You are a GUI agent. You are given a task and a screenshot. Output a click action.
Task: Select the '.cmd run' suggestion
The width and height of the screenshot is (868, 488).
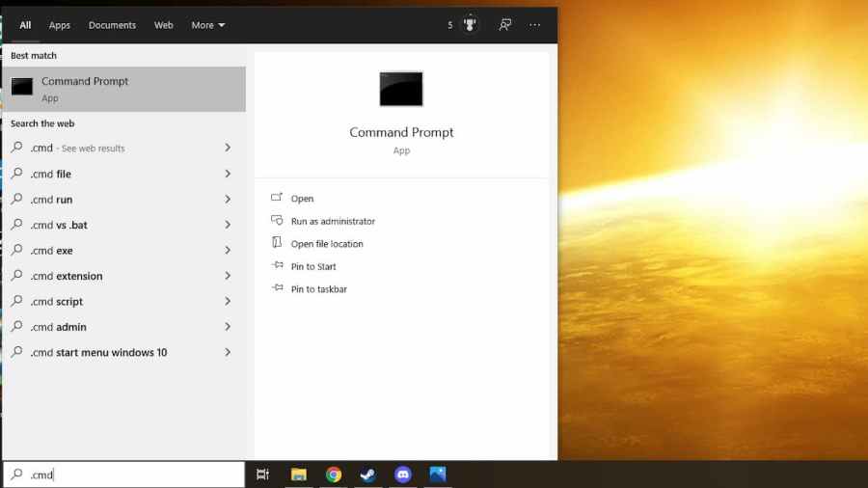click(123, 200)
